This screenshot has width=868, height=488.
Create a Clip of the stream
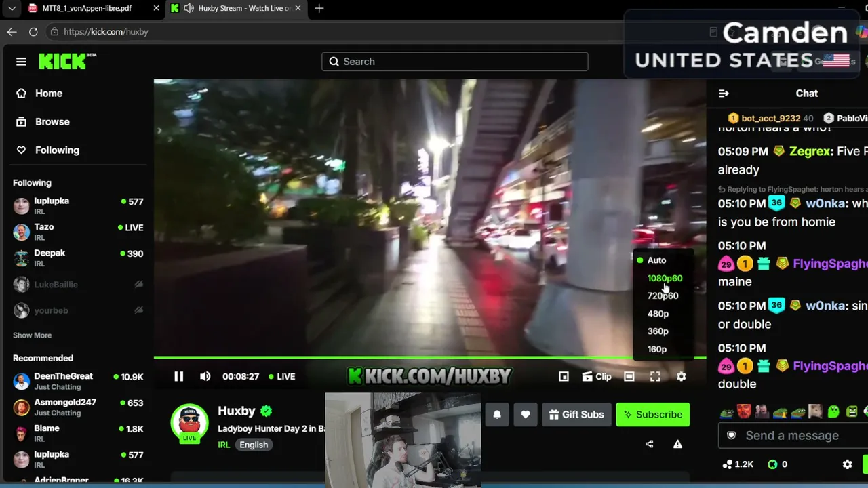[x=597, y=376]
